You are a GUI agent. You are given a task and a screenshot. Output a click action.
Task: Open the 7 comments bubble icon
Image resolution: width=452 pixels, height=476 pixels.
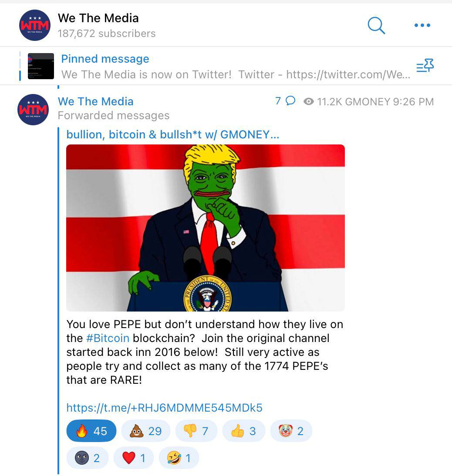290,101
